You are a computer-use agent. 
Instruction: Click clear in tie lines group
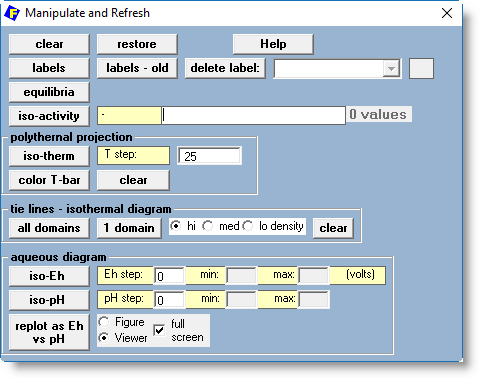click(333, 228)
